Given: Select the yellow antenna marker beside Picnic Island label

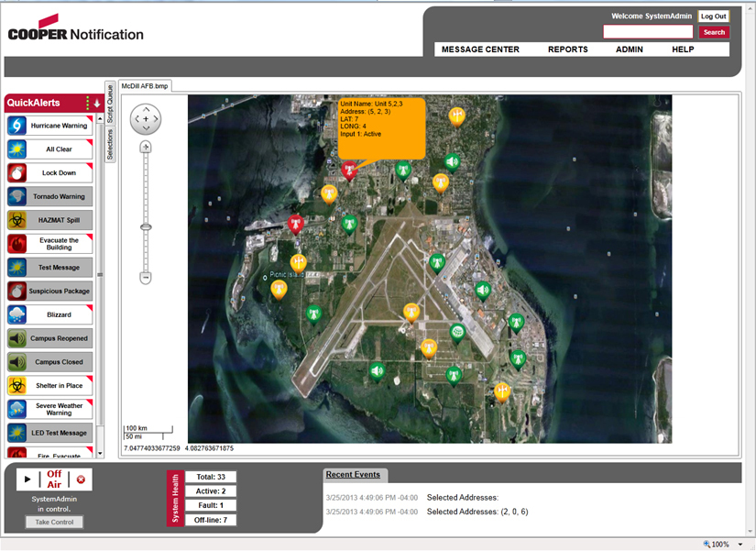Looking at the screenshot, I should (x=299, y=263).
